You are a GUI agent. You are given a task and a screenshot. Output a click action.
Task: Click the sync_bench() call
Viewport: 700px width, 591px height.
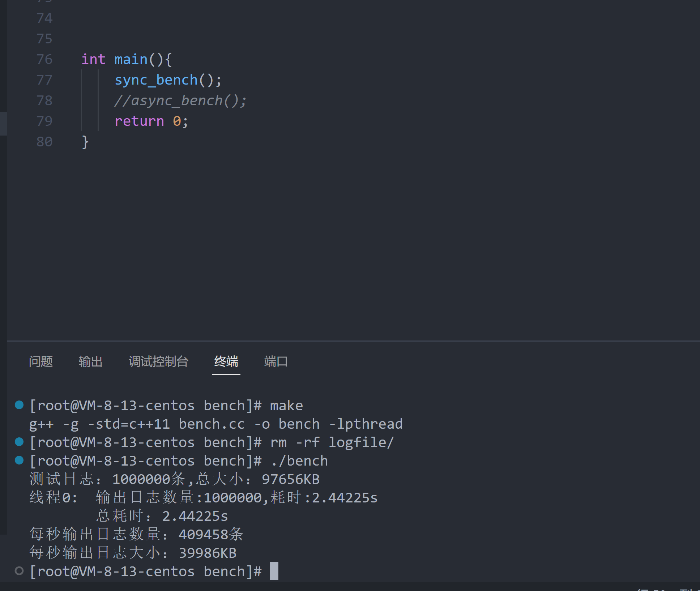[x=168, y=80]
